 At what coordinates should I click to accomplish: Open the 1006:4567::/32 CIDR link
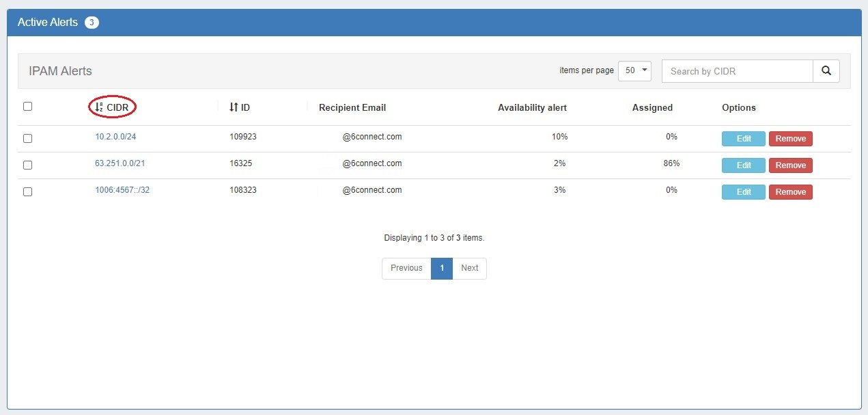point(122,190)
